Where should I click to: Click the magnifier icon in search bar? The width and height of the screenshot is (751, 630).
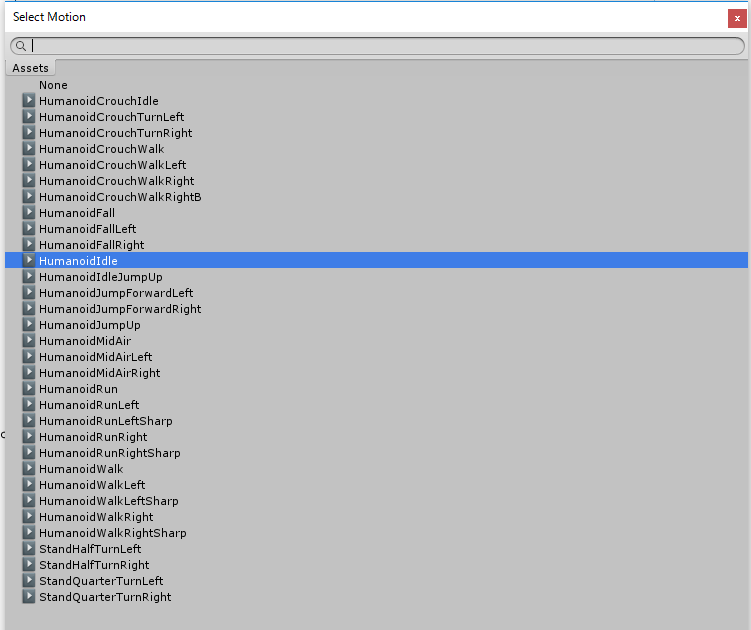(20, 46)
